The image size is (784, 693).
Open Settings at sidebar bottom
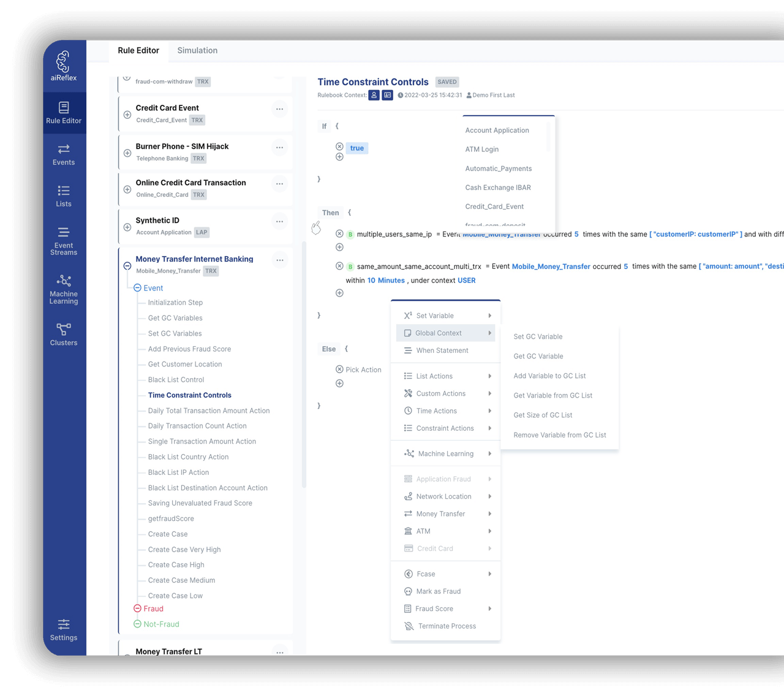64,630
